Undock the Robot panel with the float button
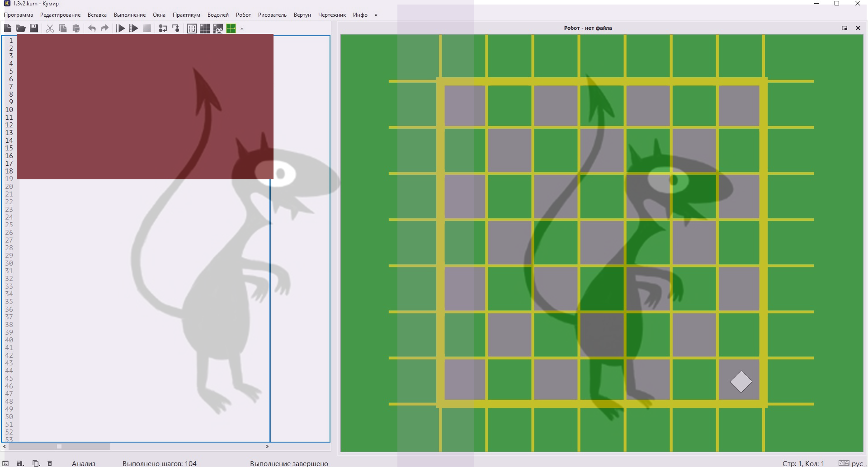Image resolution: width=868 pixels, height=467 pixels. click(x=844, y=28)
